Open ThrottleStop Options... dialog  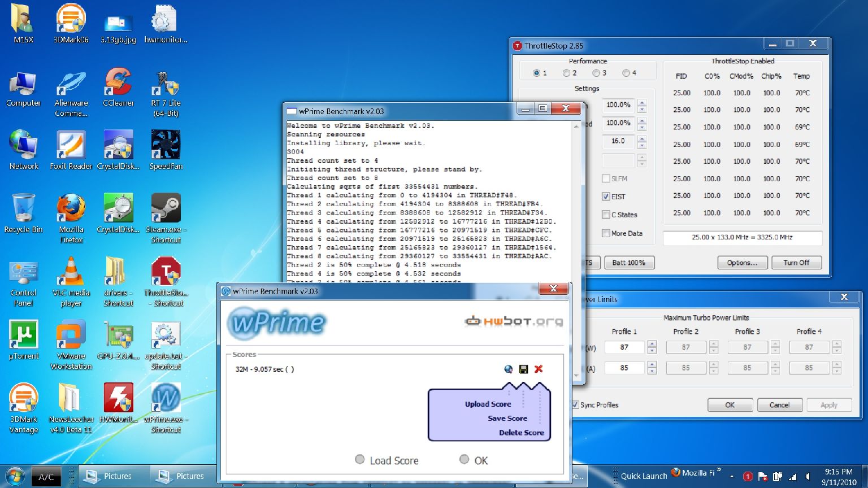(x=742, y=262)
